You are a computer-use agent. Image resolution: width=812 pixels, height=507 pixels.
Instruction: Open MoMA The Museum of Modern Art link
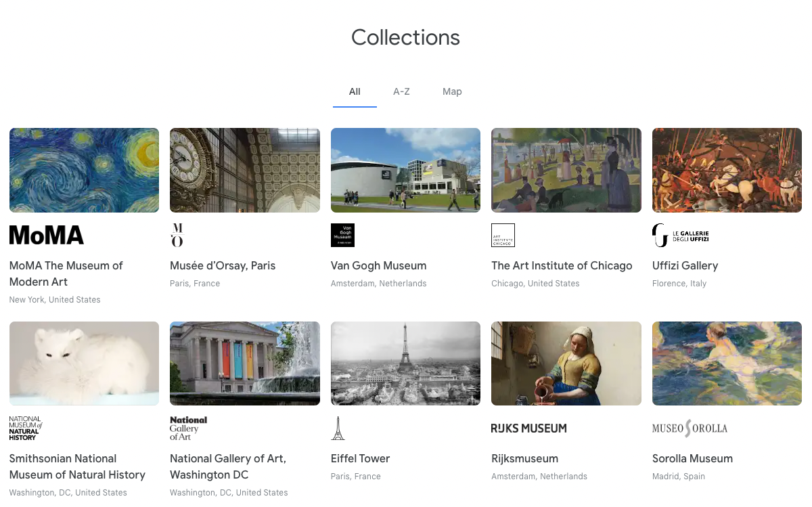coord(66,273)
